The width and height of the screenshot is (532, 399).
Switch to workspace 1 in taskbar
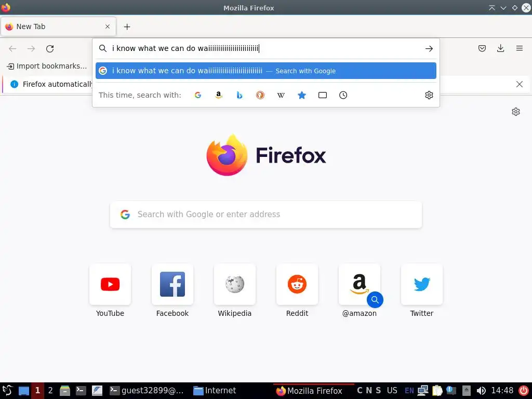(37, 391)
